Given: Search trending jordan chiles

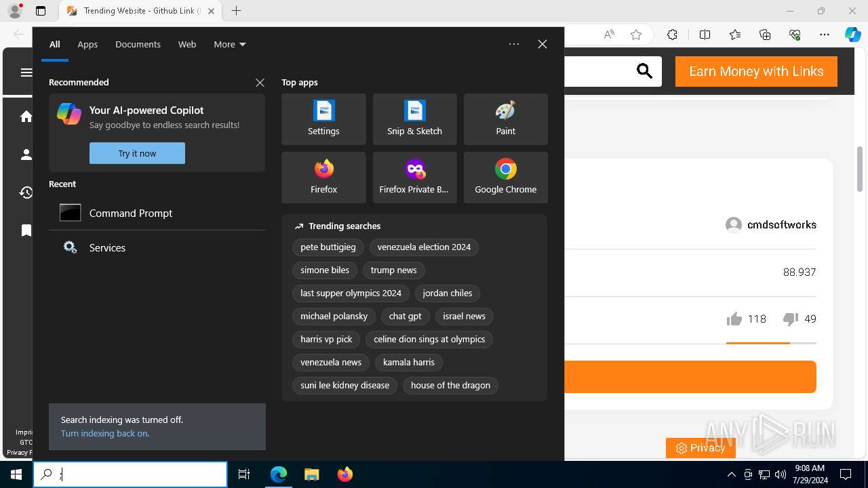Looking at the screenshot, I should tap(448, 293).
